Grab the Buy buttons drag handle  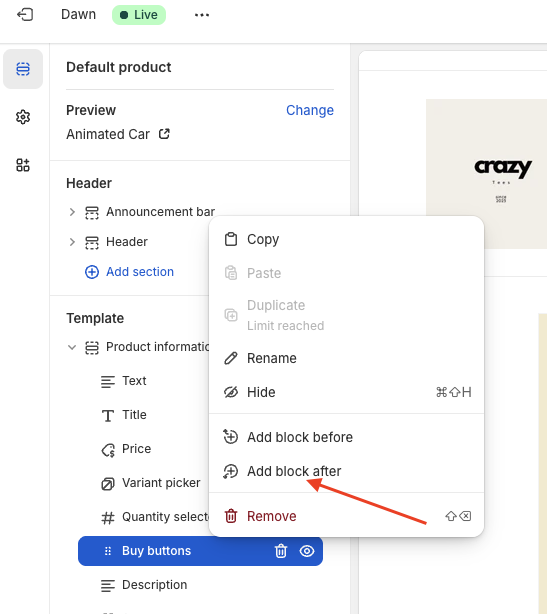pos(108,551)
